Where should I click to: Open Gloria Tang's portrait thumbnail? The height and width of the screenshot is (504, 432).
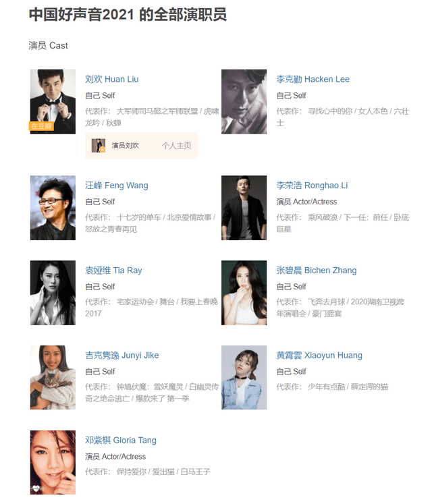53,462
